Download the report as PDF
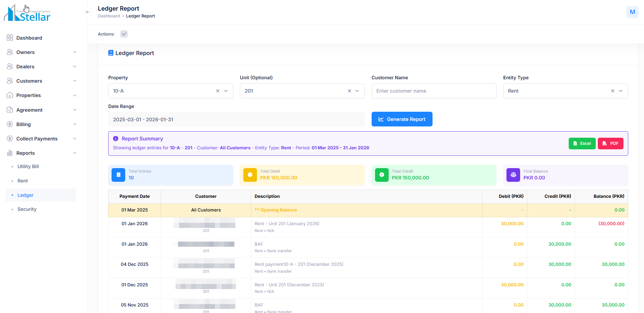The image size is (644, 313). tap(610, 144)
